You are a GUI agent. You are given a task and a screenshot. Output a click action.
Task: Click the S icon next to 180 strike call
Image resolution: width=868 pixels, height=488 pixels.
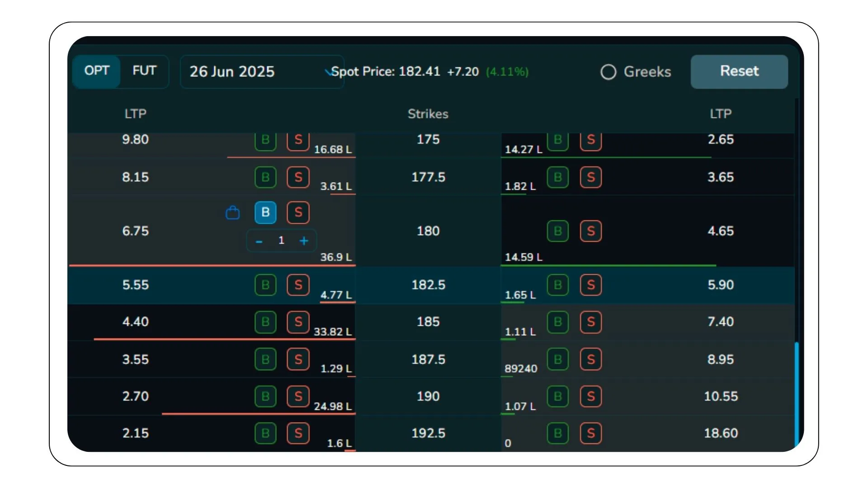(297, 212)
